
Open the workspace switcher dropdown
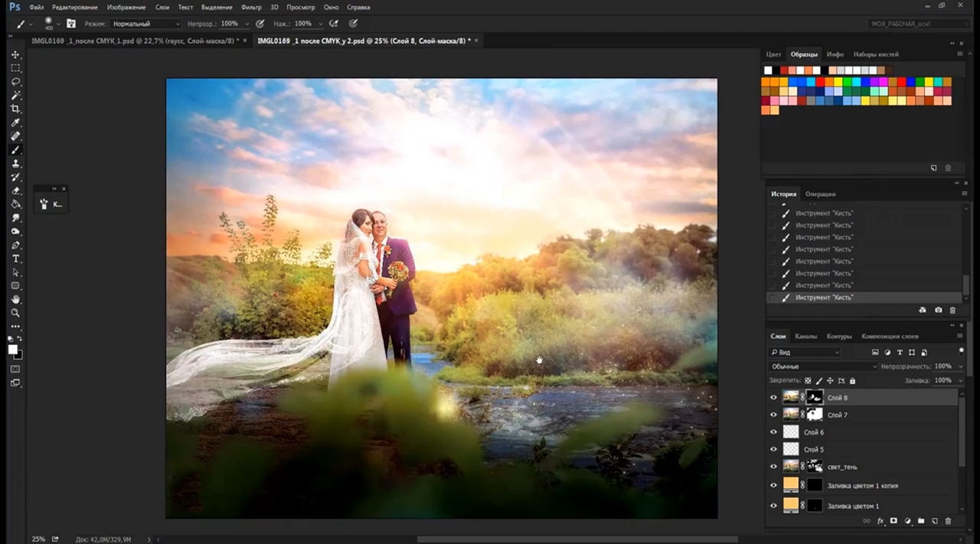(x=919, y=24)
